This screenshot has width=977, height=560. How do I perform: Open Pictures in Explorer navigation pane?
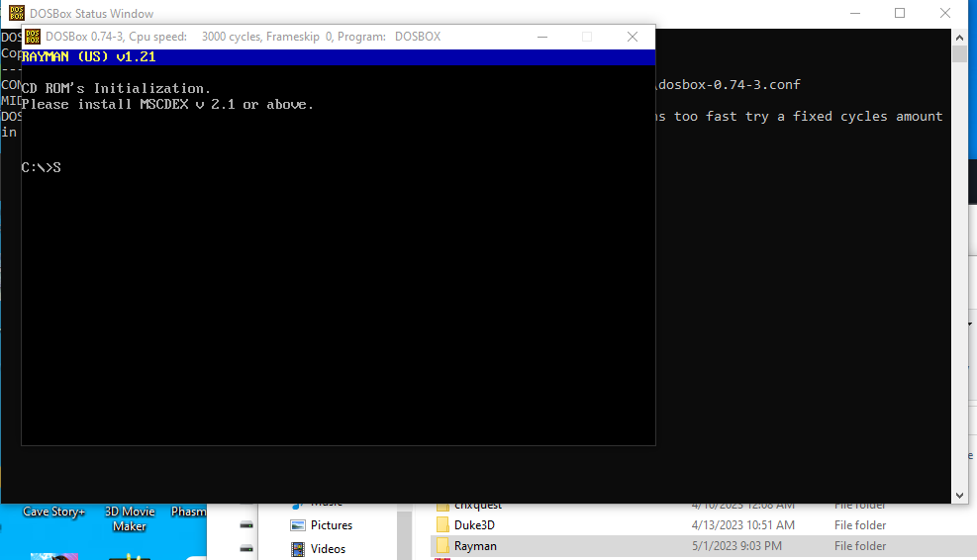pyautogui.click(x=331, y=525)
